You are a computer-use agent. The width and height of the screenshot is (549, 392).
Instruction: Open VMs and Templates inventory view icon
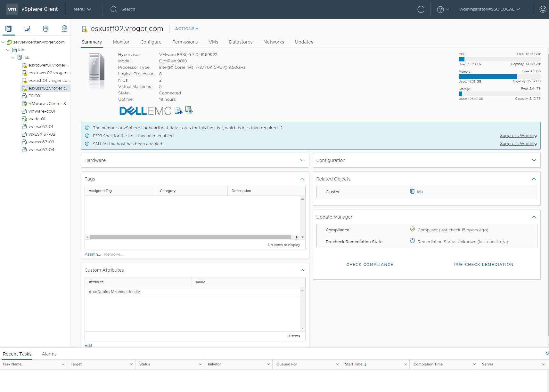(27, 28)
